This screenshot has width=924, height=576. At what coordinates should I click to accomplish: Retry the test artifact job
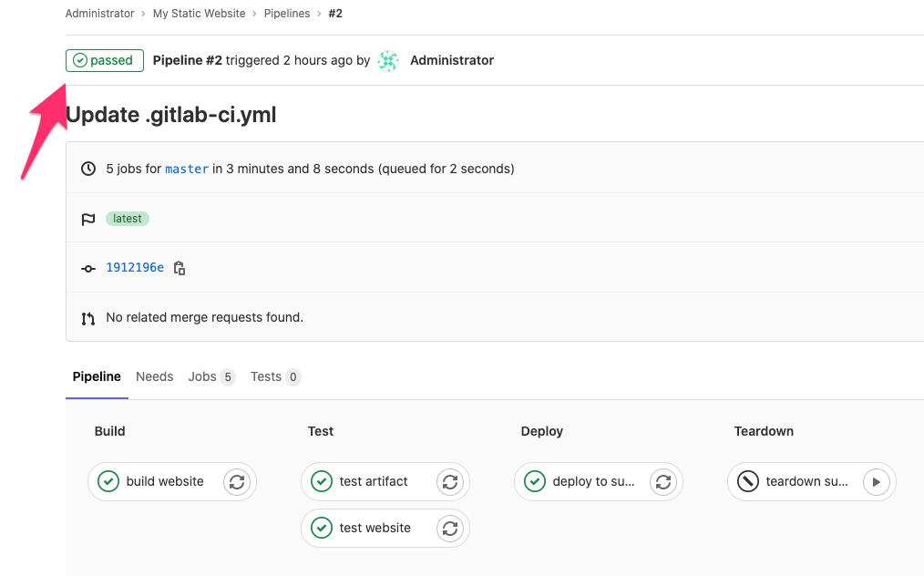click(450, 481)
